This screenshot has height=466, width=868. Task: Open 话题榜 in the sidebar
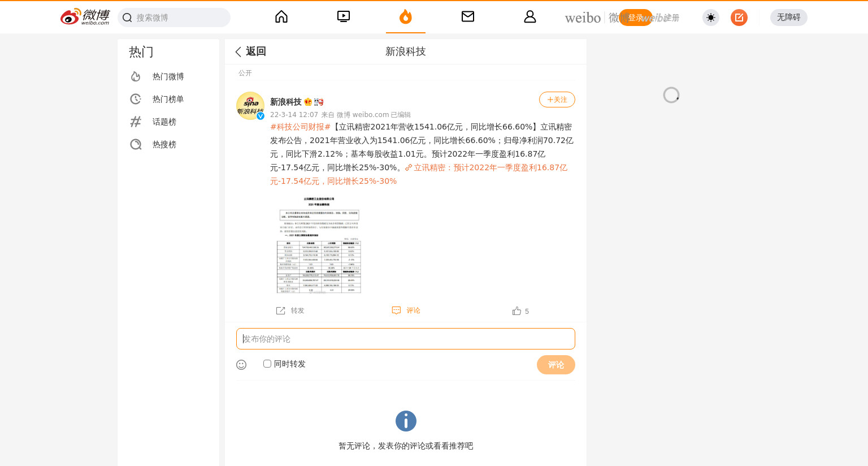(168, 122)
